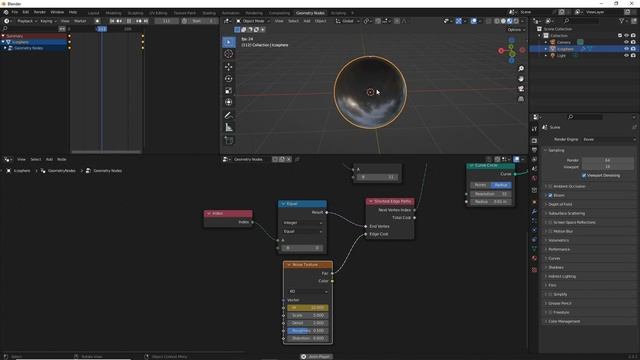Hide Camera in outliner viewport
This screenshot has width=640, height=360.
coord(626,42)
